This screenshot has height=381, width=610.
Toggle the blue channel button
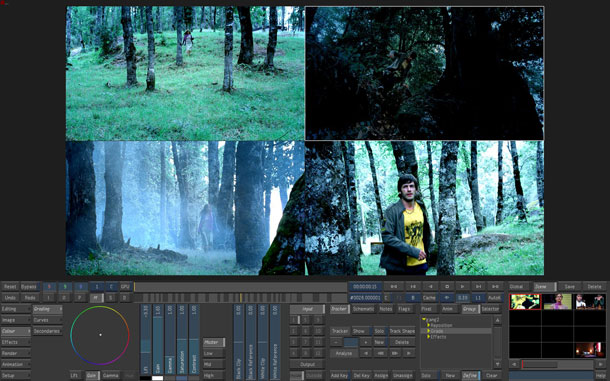tap(81, 287)
